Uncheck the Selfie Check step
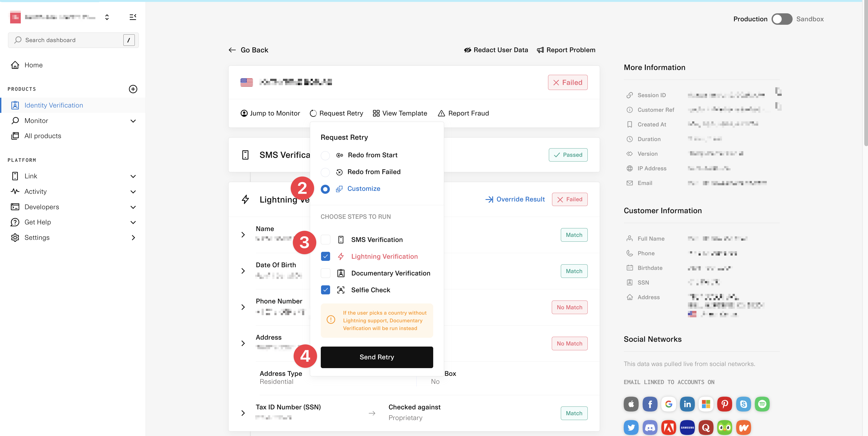The image size is (868, 436). 325,290
